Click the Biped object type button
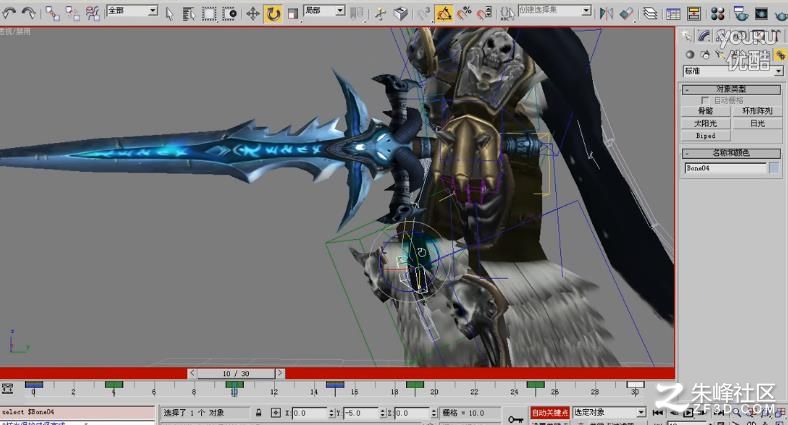This screenshot has width=788, height=425. coord(706,136)
